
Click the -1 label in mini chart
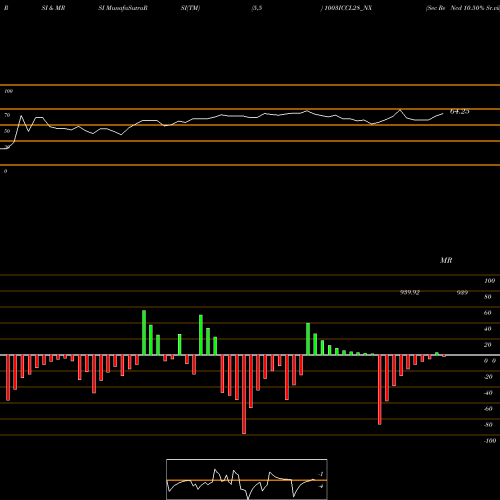pos(321,474)
